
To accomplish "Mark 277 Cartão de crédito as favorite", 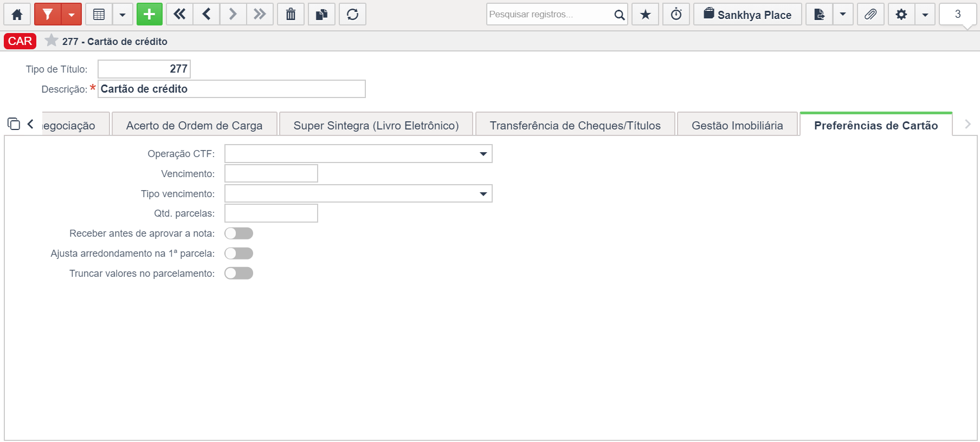I will [51, 41].
